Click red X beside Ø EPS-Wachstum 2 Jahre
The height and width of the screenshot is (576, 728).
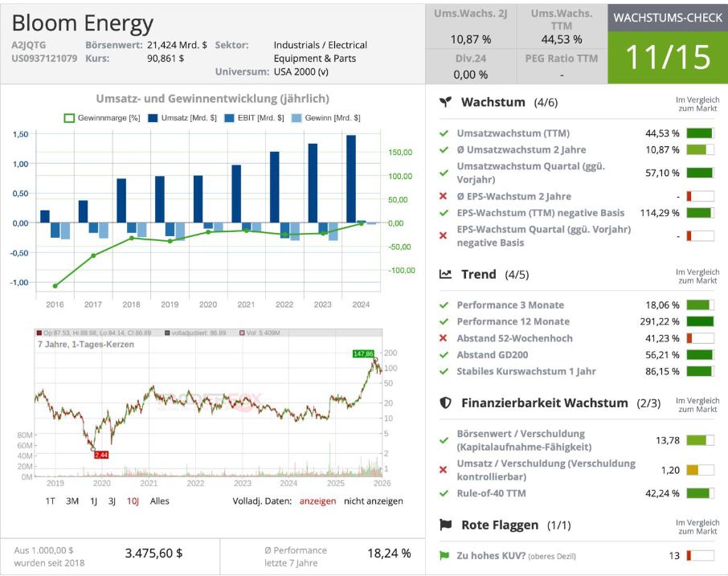444,197
